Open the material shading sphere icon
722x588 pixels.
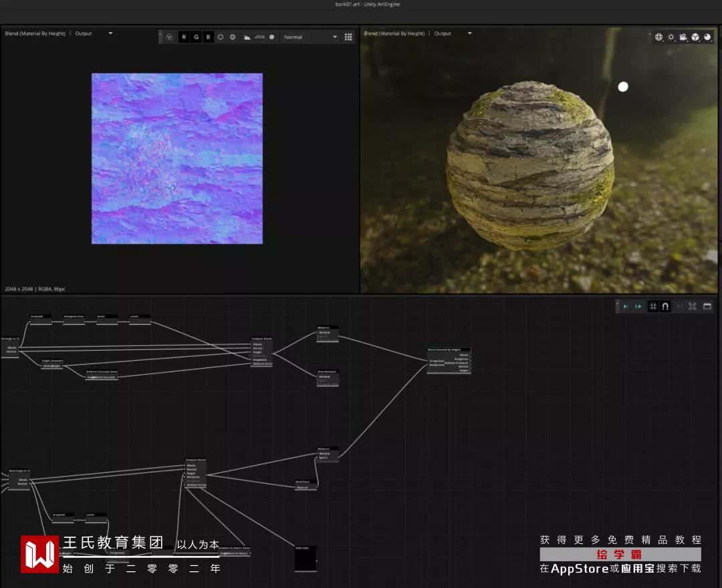click(x=707, y=37)
